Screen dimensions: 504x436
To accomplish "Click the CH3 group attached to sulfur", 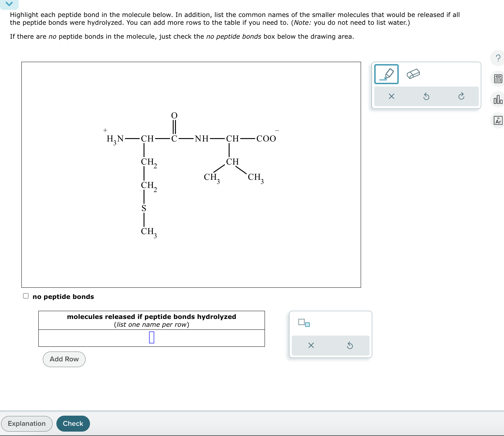I will coord(148,232).
